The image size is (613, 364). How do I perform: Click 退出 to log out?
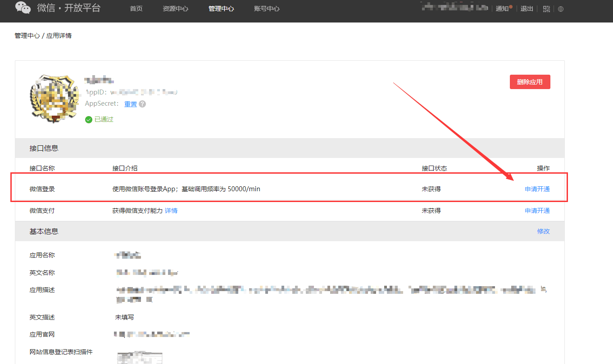pyautogui.click(x=527, y=9)
